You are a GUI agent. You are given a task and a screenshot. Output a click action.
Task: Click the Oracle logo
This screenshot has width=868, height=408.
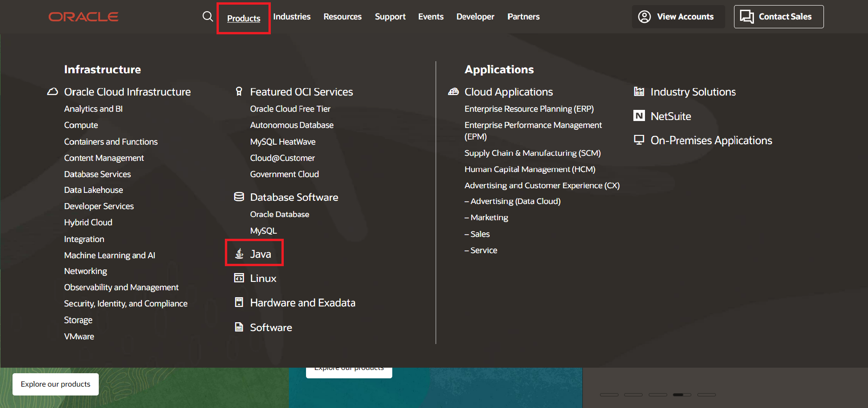click(x=83, y=17)
